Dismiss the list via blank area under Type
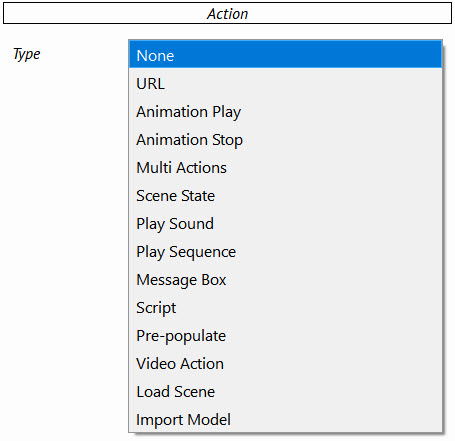Screen dimensions: 455x441 coord(63,233)
